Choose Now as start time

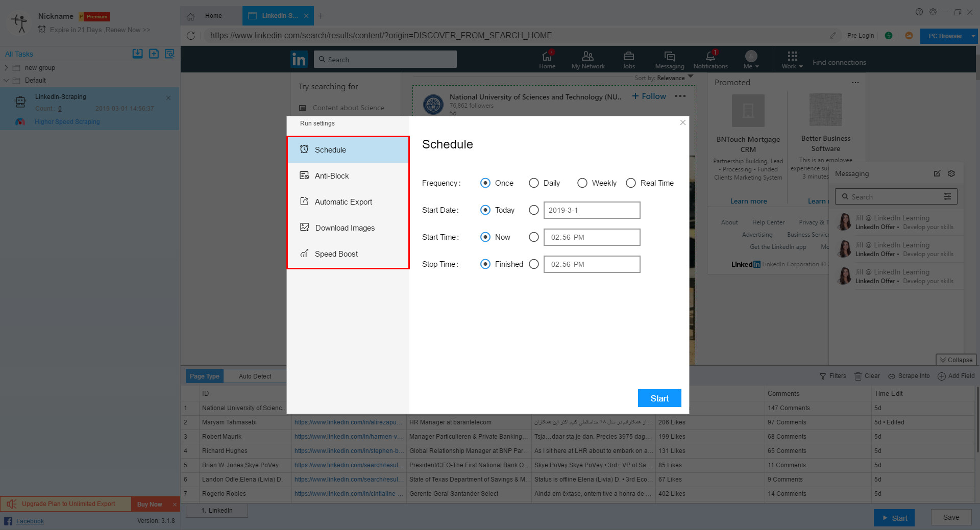point(485,237)
